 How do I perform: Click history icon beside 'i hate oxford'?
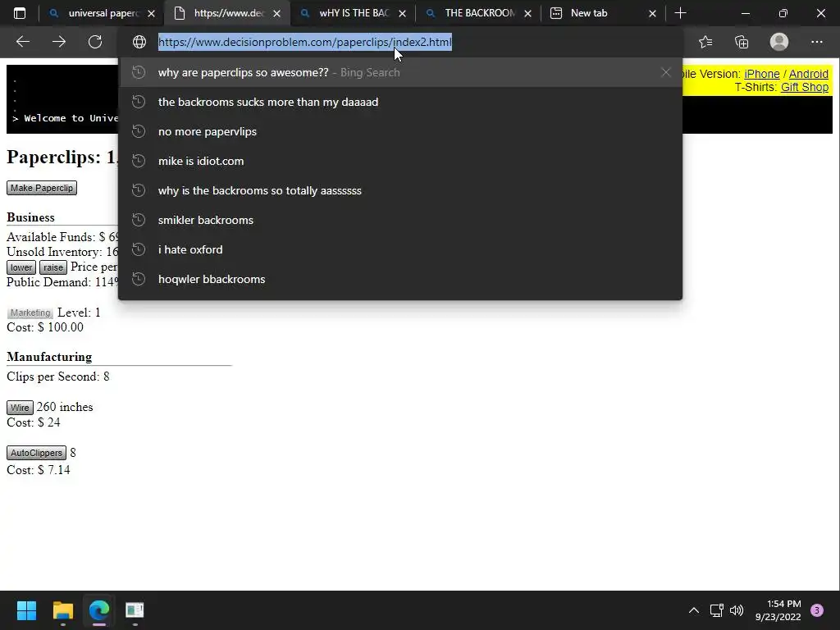click(139, 249)
